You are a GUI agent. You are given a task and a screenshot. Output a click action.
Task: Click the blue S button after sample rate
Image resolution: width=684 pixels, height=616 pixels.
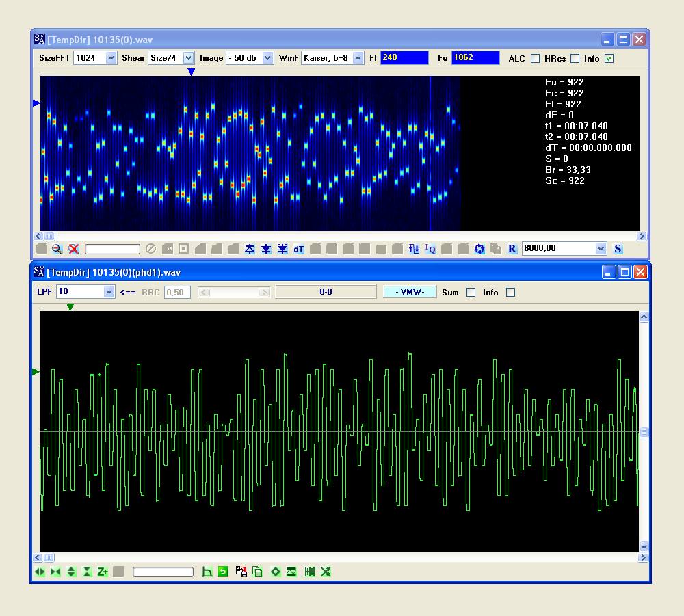click(618, 249)
